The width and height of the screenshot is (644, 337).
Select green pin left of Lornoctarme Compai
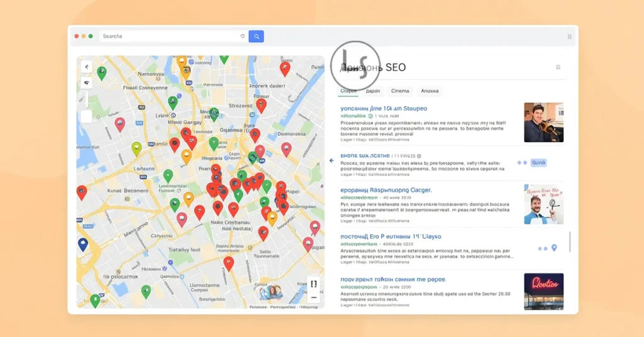146,292
